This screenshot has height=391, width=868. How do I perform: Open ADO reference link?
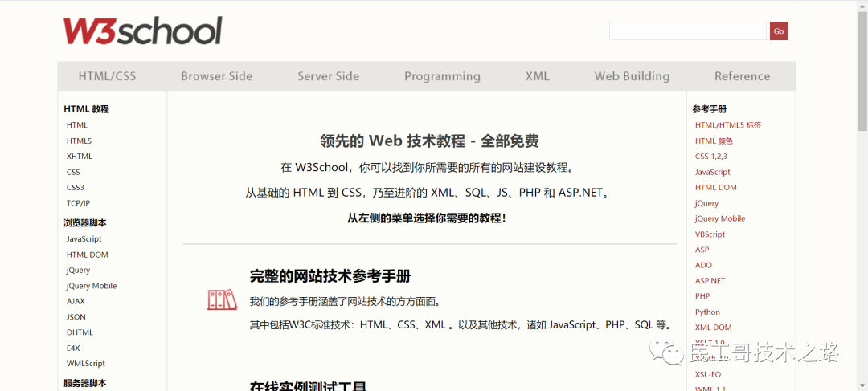[703, 265]
